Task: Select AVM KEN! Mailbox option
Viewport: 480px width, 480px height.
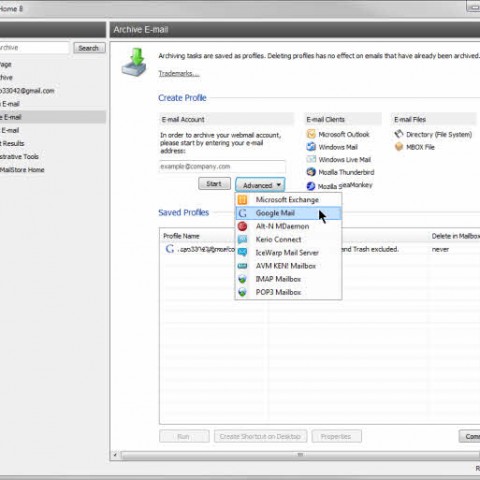Action: [288, 266]
